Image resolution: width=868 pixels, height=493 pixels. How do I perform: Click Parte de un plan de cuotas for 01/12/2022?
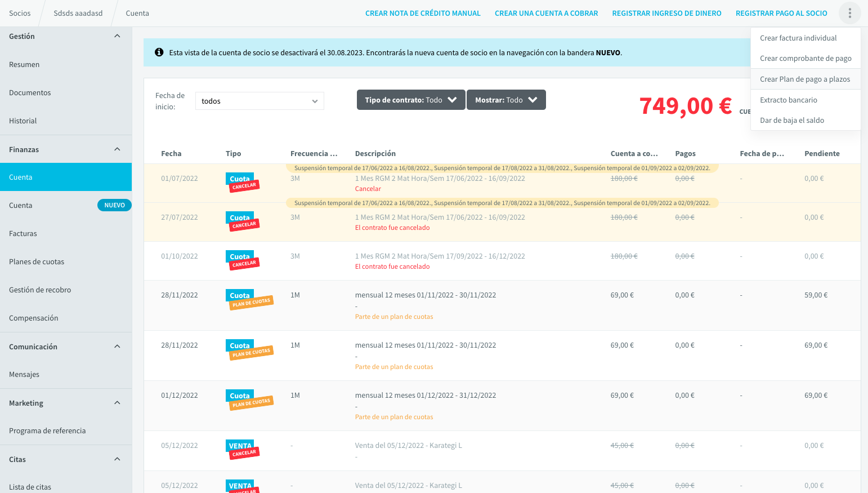394,417
